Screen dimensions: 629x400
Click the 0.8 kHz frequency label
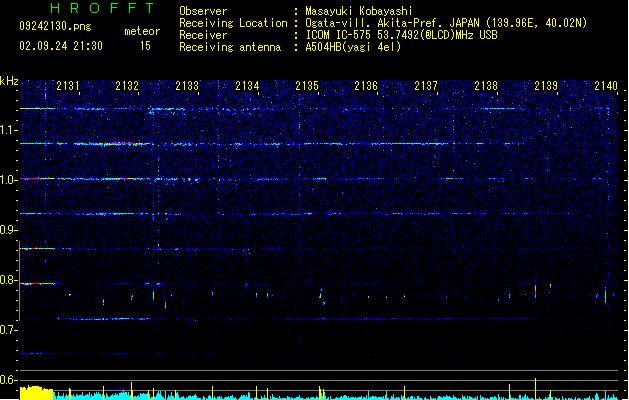(x=8, y=280)
